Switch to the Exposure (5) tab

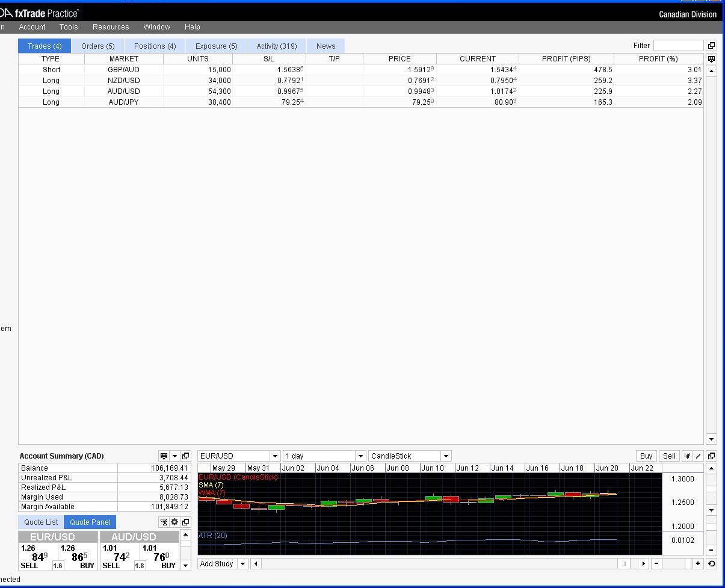[x=217, y=46]
